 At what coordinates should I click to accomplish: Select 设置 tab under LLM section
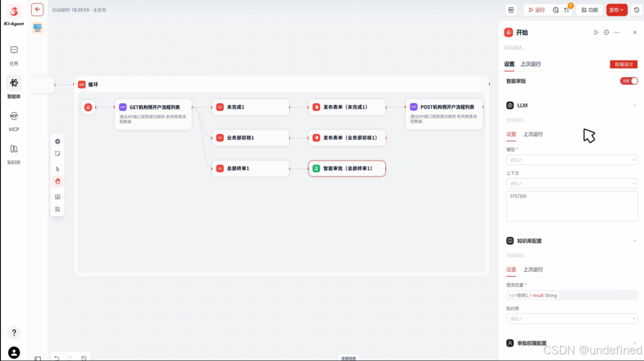pyautogui.click(x=511, y=134)
